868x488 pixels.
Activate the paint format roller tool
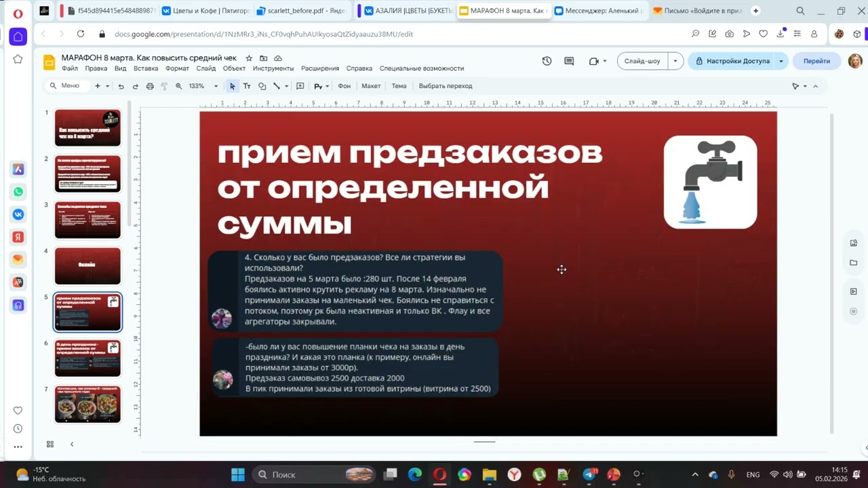coord(164,86)
